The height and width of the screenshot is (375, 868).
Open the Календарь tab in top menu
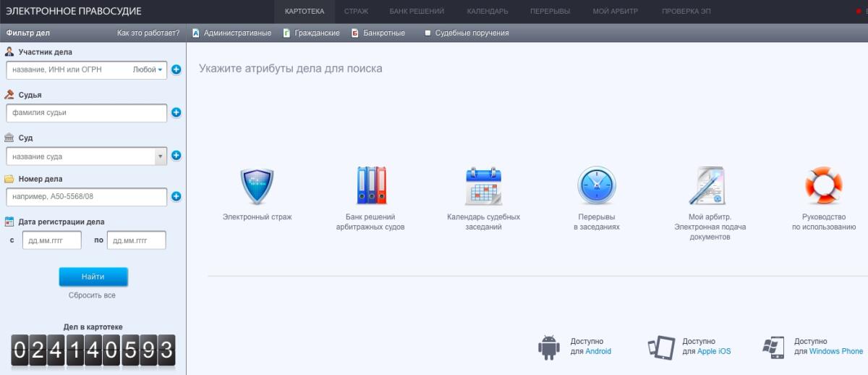[488, 12]
